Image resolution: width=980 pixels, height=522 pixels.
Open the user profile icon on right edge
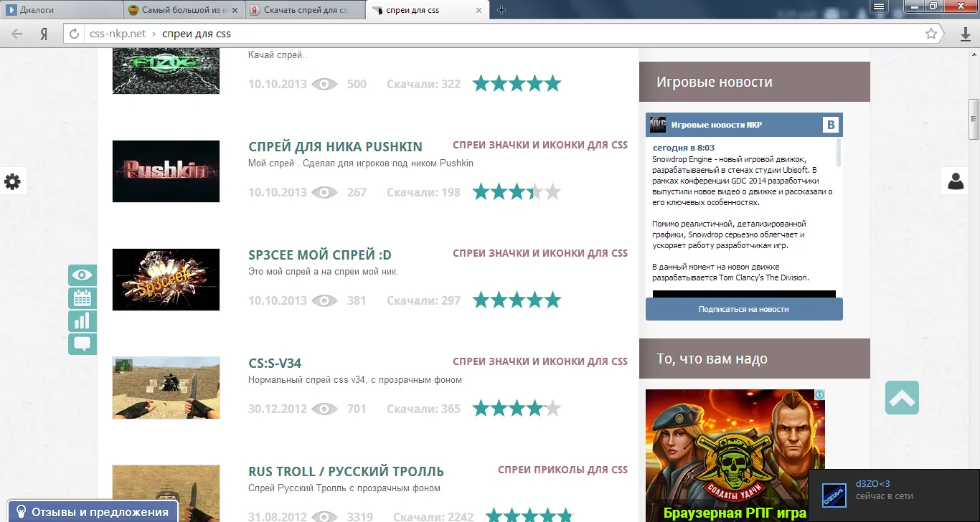(956, 181)
